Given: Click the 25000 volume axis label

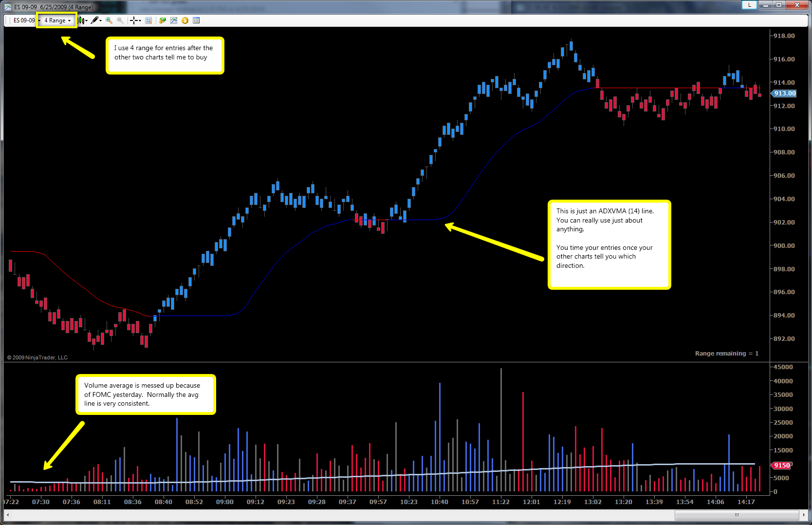Looking at the screenshot, I should [783, 422].
